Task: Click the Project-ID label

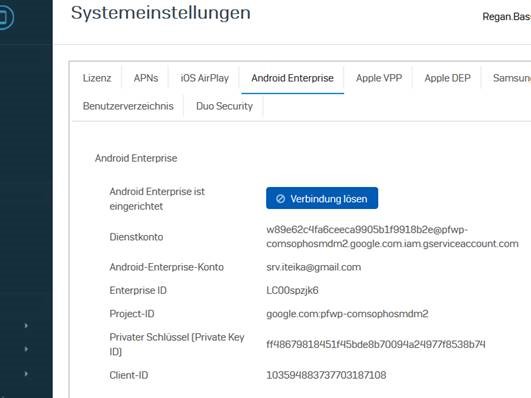Action: [132, 314]
